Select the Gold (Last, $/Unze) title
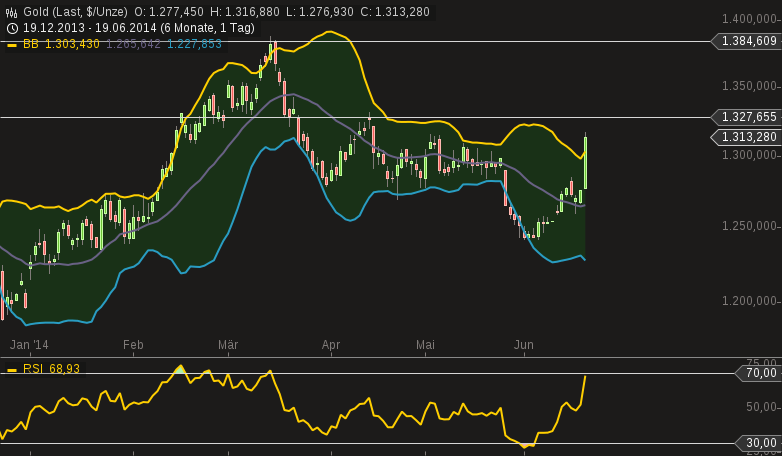The height and width of the screenshot is (456, 782). click(x=75, y=12)
